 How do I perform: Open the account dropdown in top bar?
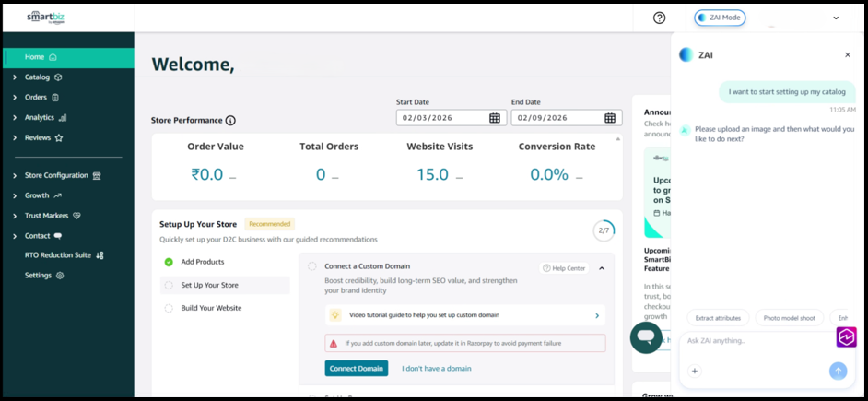pos(836,18)
